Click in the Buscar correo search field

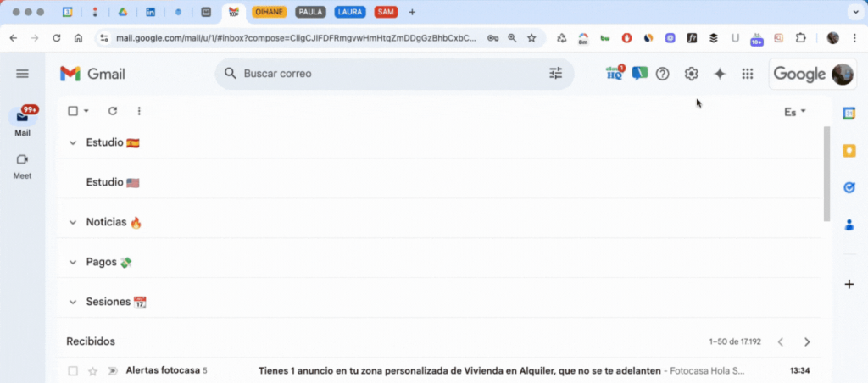click(394, 74)
